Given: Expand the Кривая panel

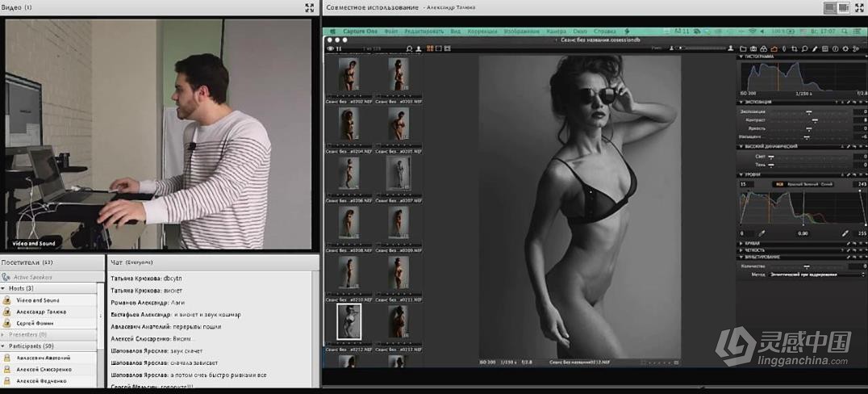Looking at the screenshot, I should (x=741, y=243).
